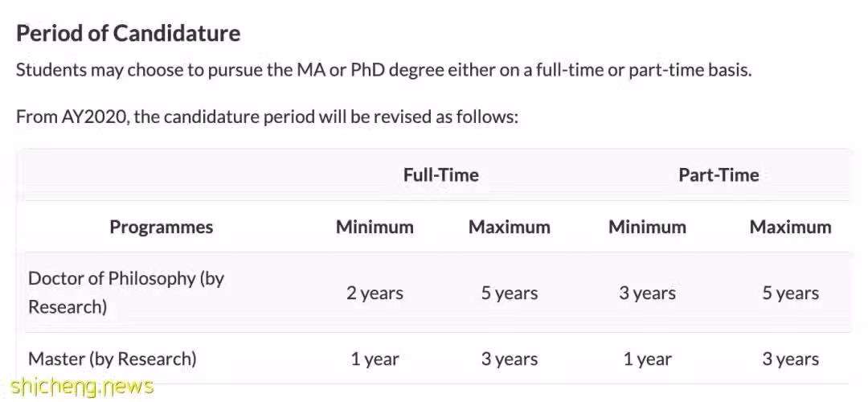Select the Full-Time column group header
The image size is (868, 402).
click(440, 175)
